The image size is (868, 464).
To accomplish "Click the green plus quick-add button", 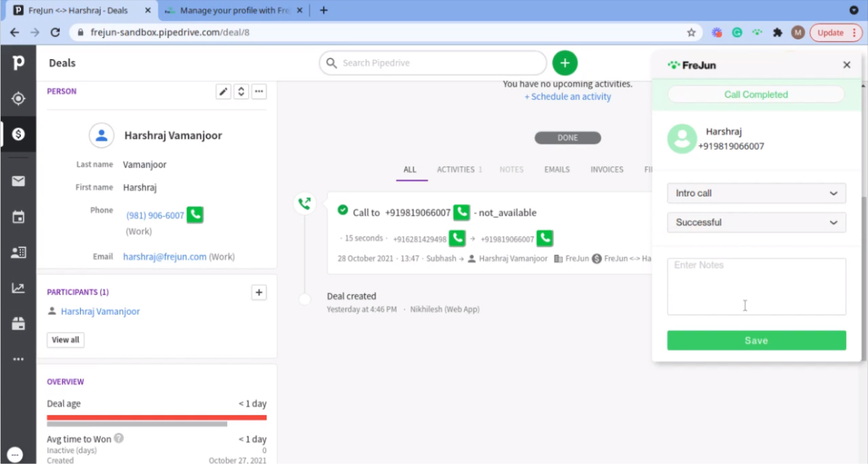I will [x=565, y=63].
